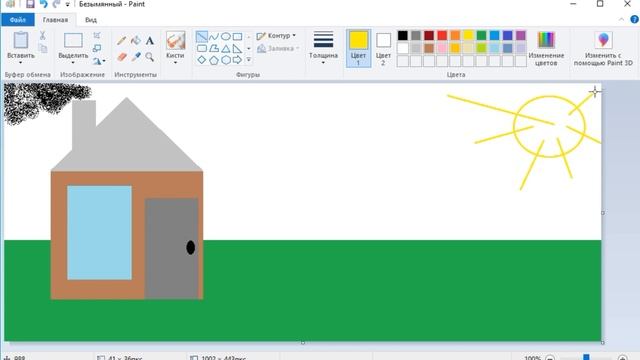Click the Выделить selection button
This screenshot has height=360, width=640.
point(73,44)
